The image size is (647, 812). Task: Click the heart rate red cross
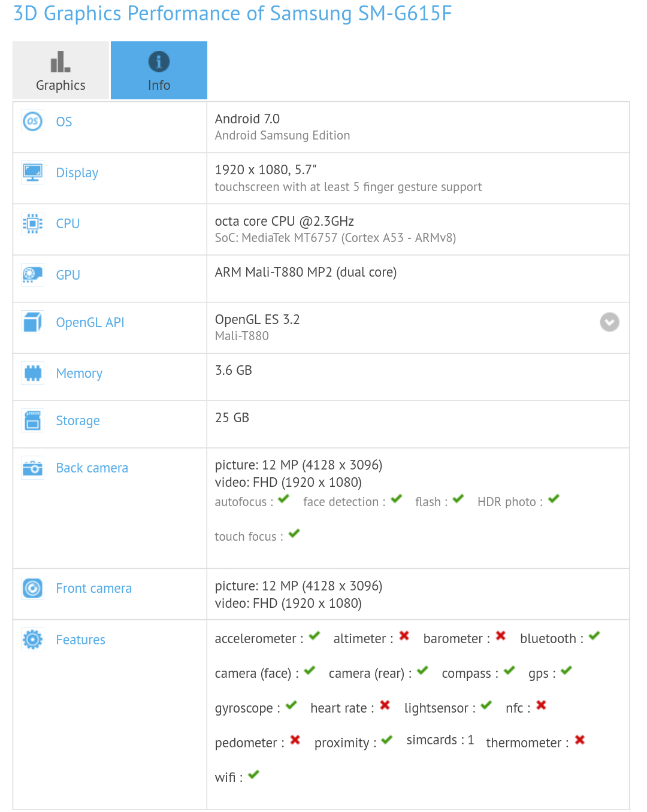[x=385, y=705]
